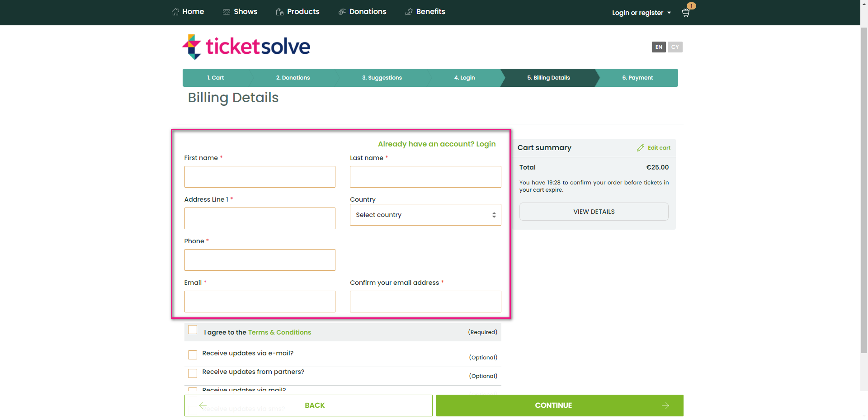Click the Home icon in the navigation bar
Screen dimensions: 868x420
pos(175,11)
